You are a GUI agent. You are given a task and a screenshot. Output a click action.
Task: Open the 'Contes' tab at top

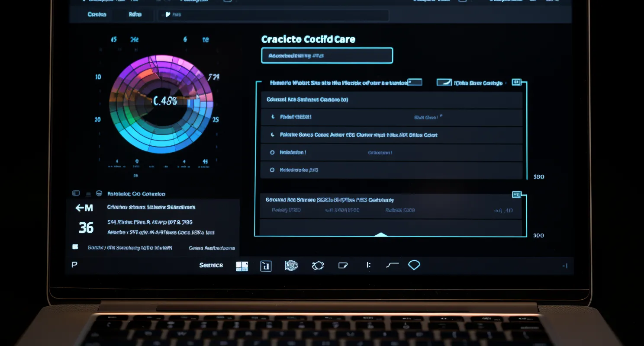(x=97, y=14)
